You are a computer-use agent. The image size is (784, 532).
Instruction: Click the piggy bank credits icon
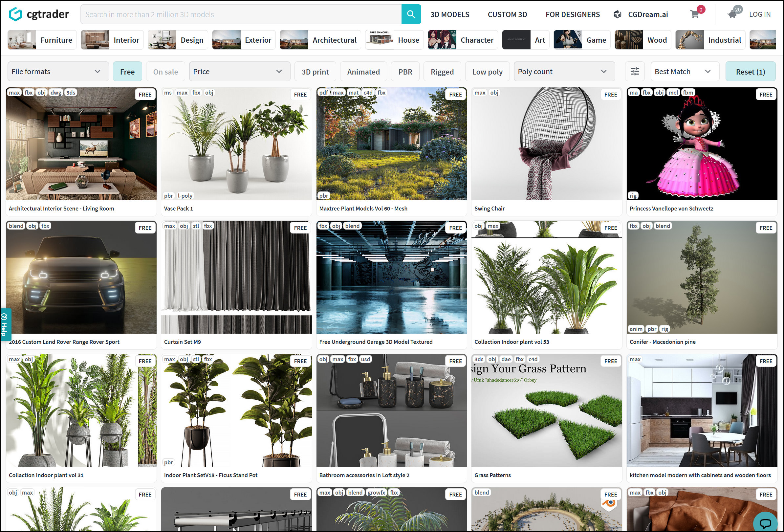pyautogui.click(x=732, y=14)
